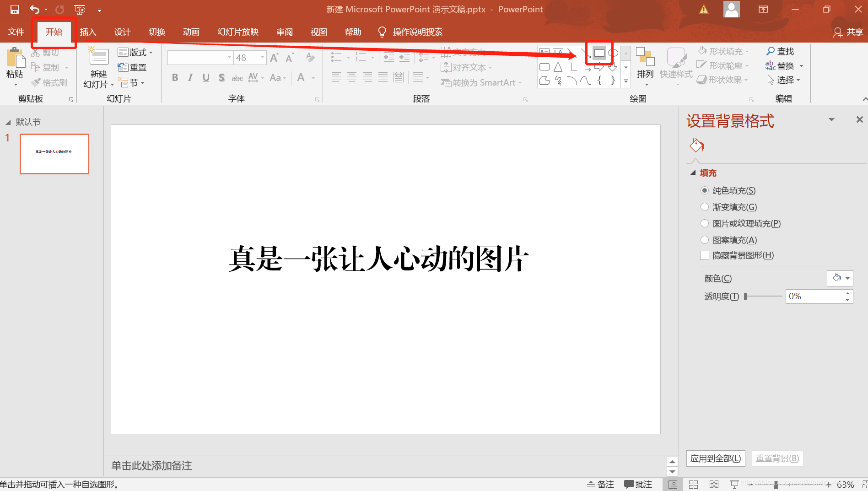This screenshot has width=868, height=491.
Task: Open Section (节) dropdown
Action: [x=131, y=83]
